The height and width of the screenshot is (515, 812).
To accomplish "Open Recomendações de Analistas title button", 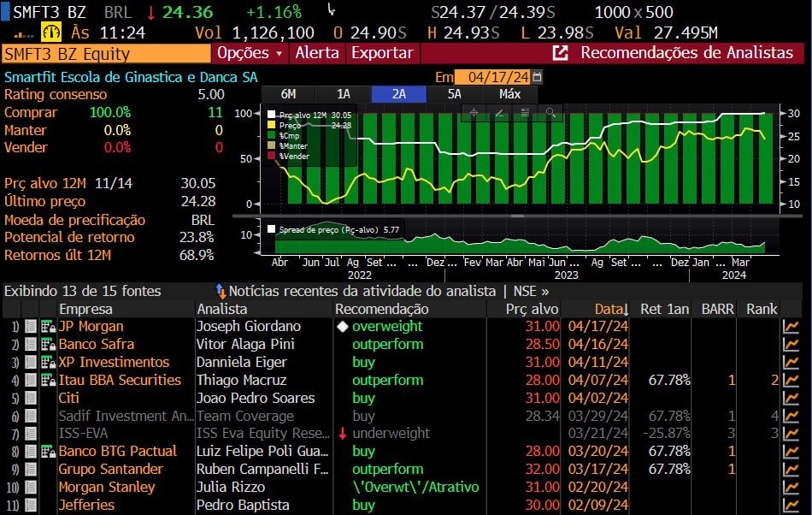I will click(686, 53).
